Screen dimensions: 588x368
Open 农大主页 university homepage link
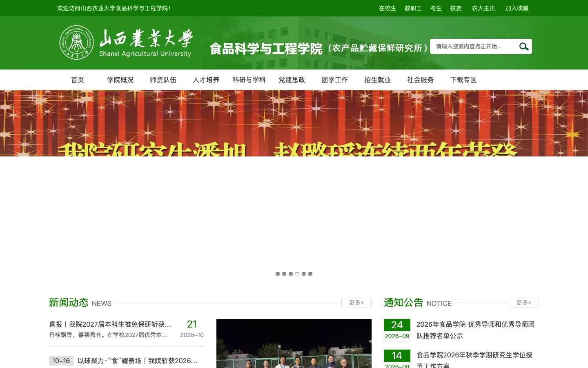coord(483,8)
